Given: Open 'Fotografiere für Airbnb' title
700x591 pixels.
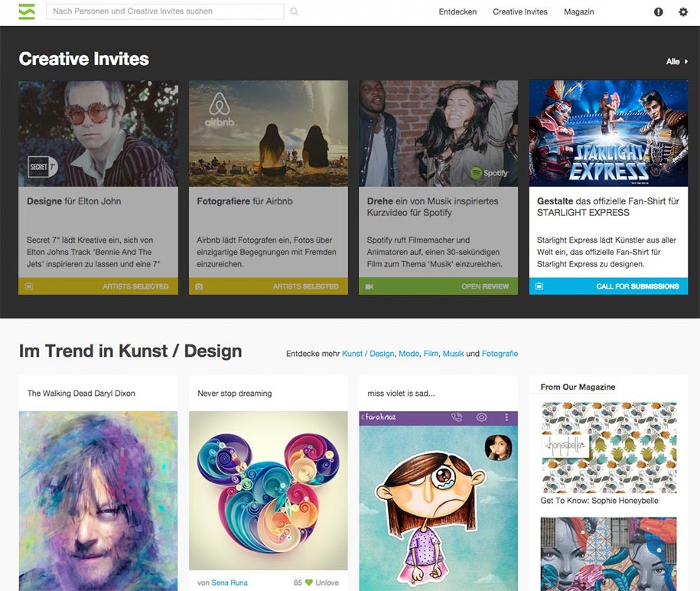Looking at the screenshot, I should pos(245,201).
